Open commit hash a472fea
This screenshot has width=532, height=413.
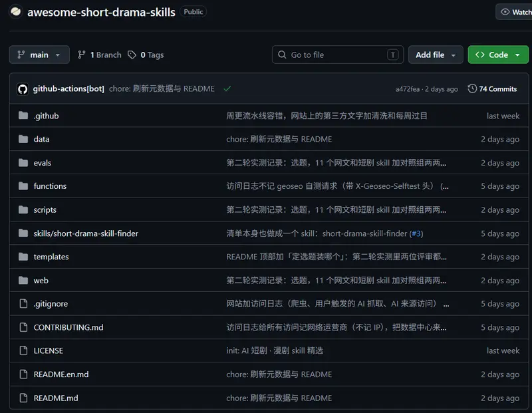(x=408, y=89)
